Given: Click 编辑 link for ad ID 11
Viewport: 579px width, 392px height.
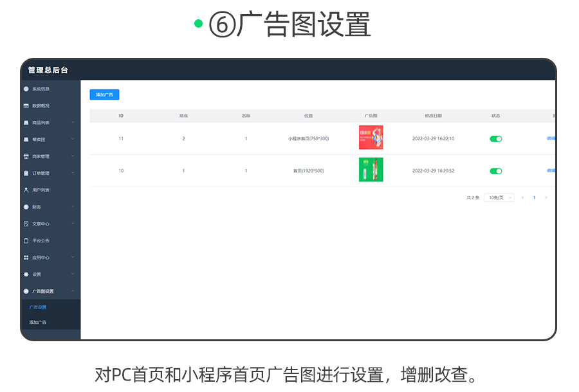Looking at the screenshot, I should click(551, 138).
